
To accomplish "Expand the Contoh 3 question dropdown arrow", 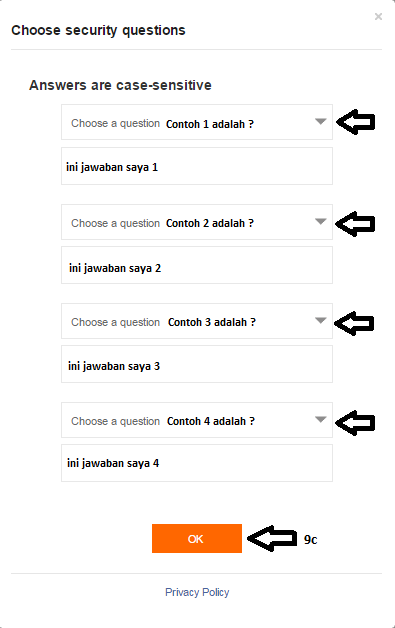I will tap(320, 320).
